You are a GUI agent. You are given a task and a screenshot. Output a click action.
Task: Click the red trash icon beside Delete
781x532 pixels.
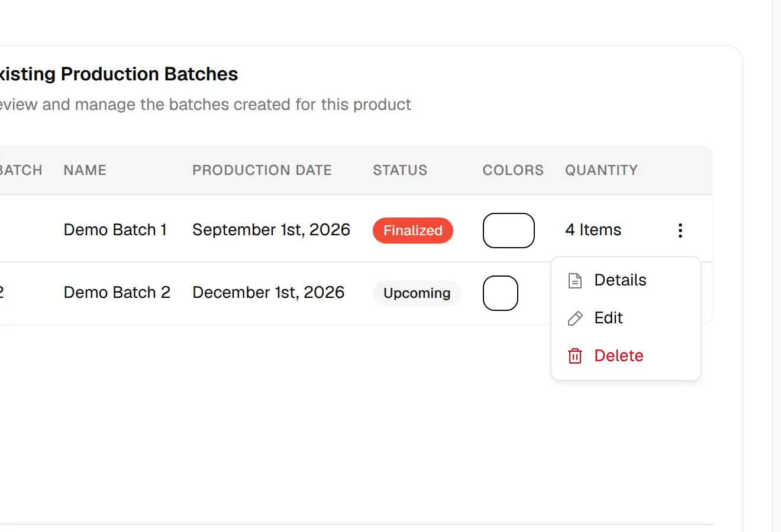575,356
